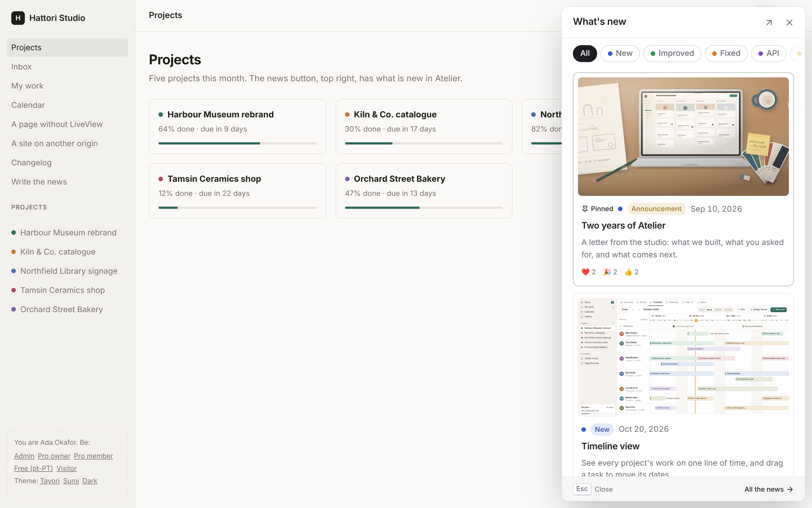Screen dimensions: 812x508
Task: React with thumbs up emoji
Action: click(632, 272)
